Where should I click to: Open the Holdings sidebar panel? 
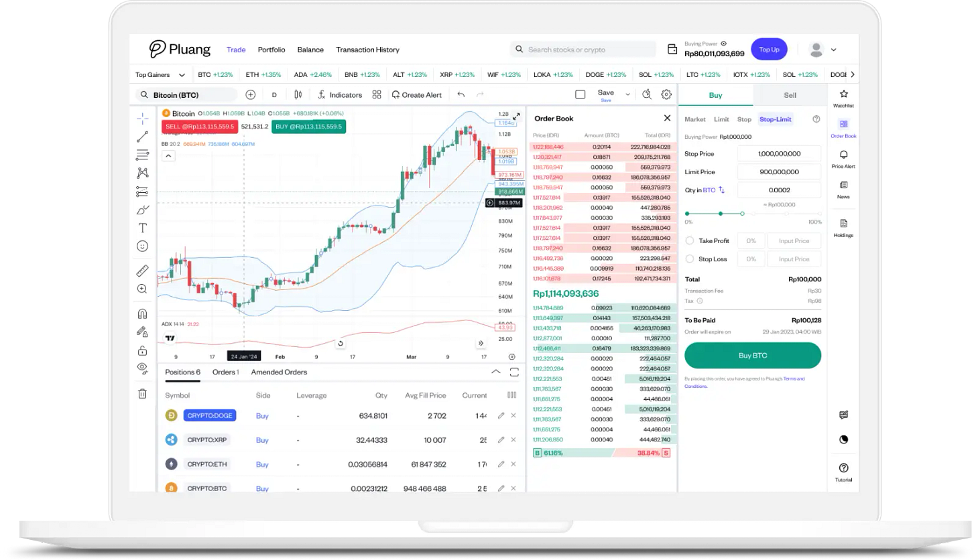[x=843, y=227]
